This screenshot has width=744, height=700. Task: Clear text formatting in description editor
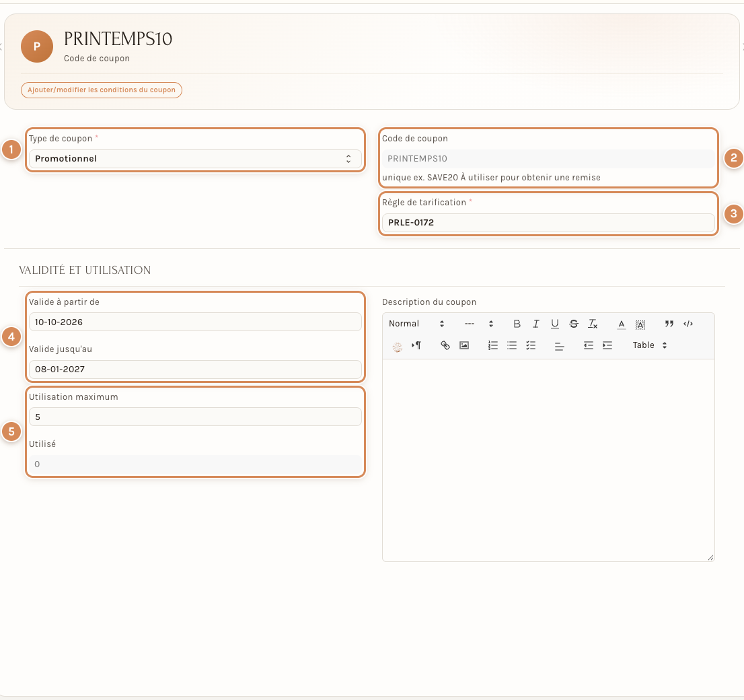pyautogui.click(x=593, y=324)
